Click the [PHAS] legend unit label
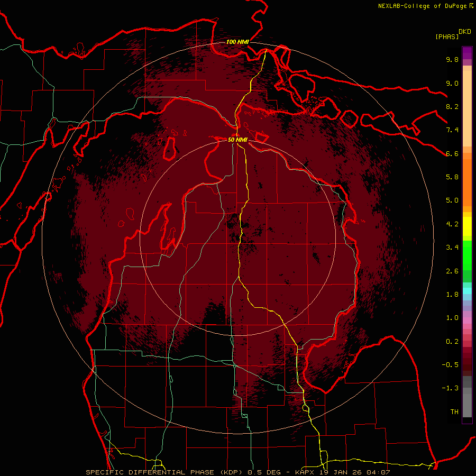Screen dimensions: 476x476 (447, 36)
